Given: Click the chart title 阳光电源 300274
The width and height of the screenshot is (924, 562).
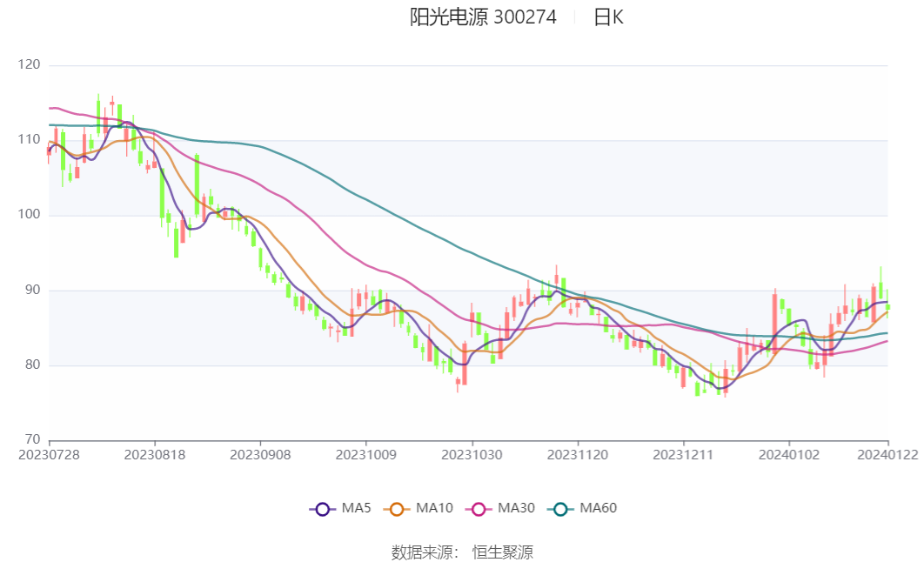Looking at the screenshot, I should [x=483, y=17].
